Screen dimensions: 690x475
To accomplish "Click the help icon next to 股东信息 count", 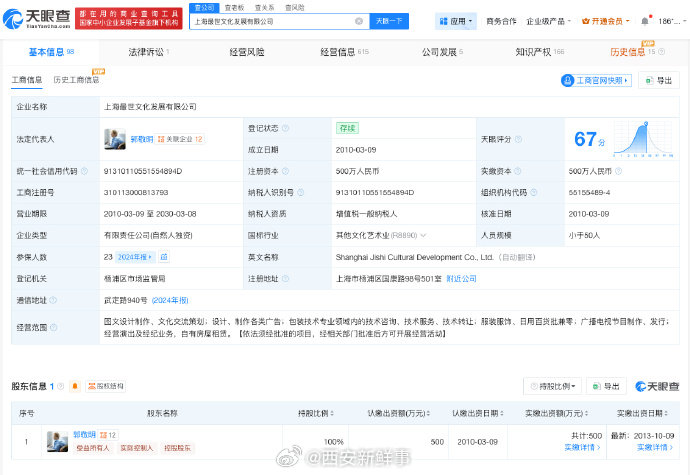I will point(61,386).
